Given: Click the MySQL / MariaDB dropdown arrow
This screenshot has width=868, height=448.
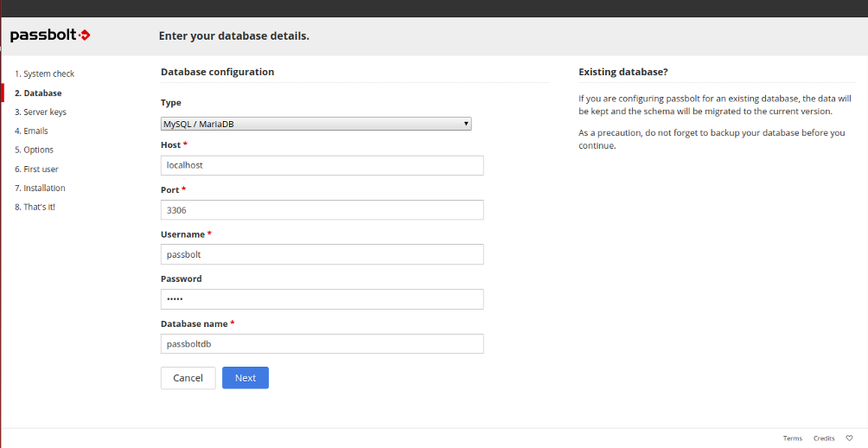Looking at the screenshot, I should pyautogui.click(x=466, y=124).
